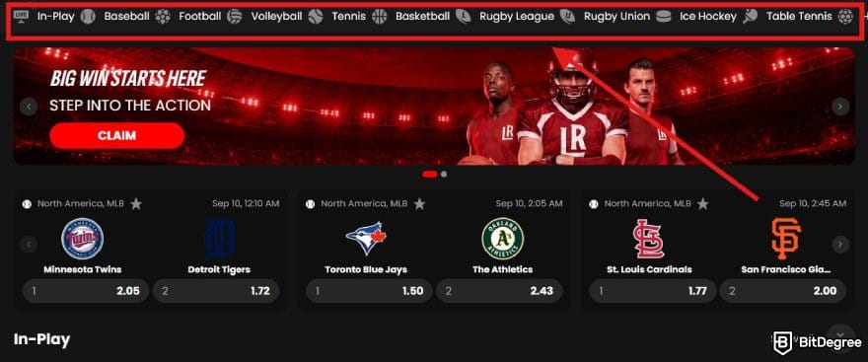Viewport: 868px width, 362px height.
Task: Click the Sep 10, 2:05 AM time
Action: 530,204
